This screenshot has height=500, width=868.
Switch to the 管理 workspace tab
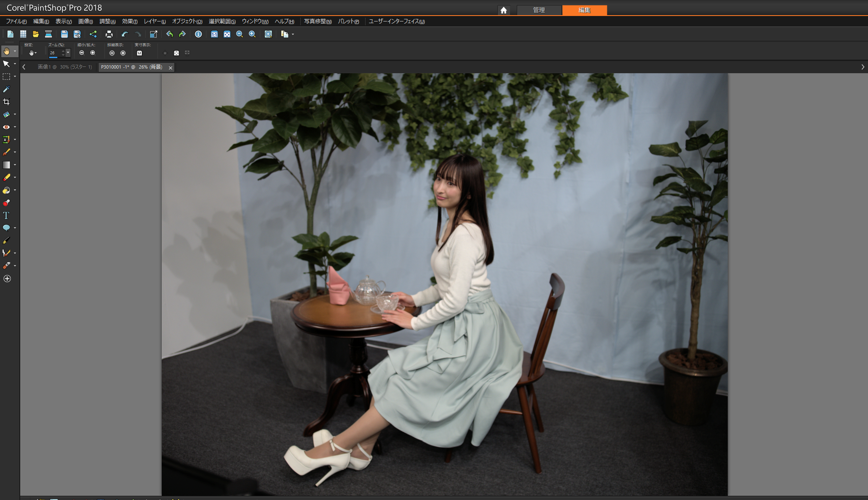coord(539,10)
